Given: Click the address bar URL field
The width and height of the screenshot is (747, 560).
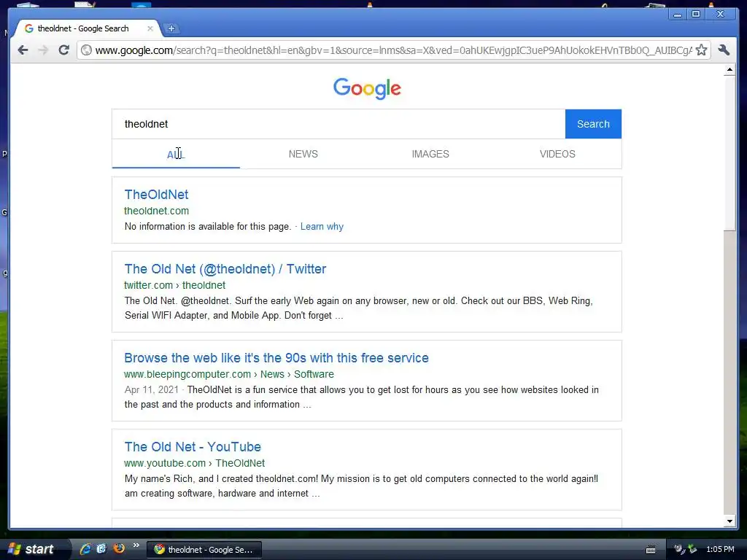Looking at the screenshot, I should [x=393, y=50].
